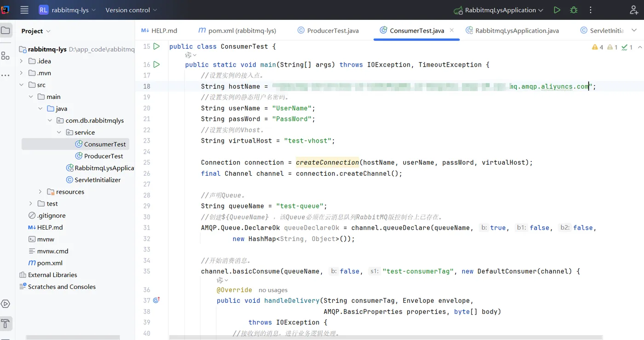This screenshot has width=644, height=340.
Task: Run ConsumerTest class from line 15 gutter
Action: [156, 46]
